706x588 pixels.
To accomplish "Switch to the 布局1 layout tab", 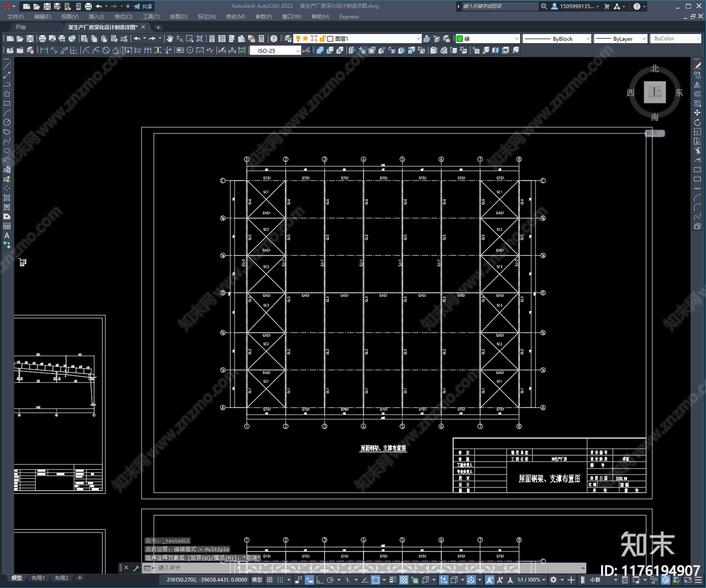I will [38, 578].
